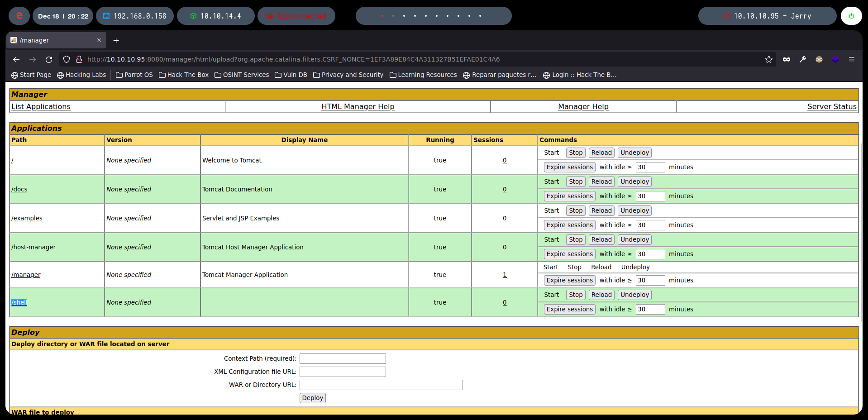This screenshot has height=420, width=868.
Task: Open the Hacking Labs bookmark
Action: (x=81, y=75)
